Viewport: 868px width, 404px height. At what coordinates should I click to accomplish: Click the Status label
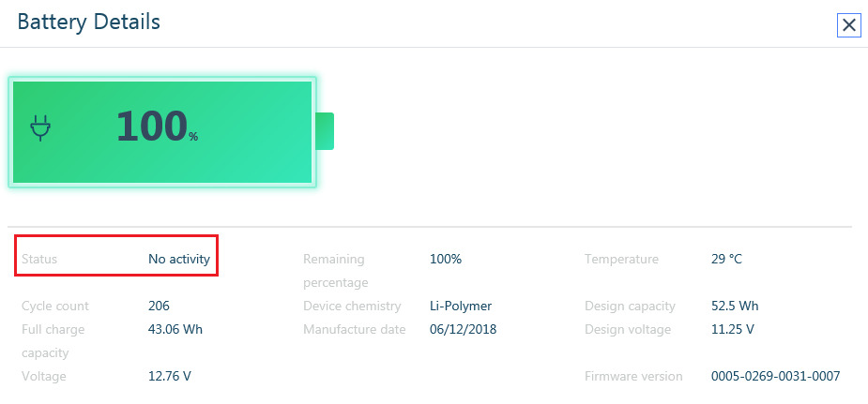[39, 259]
